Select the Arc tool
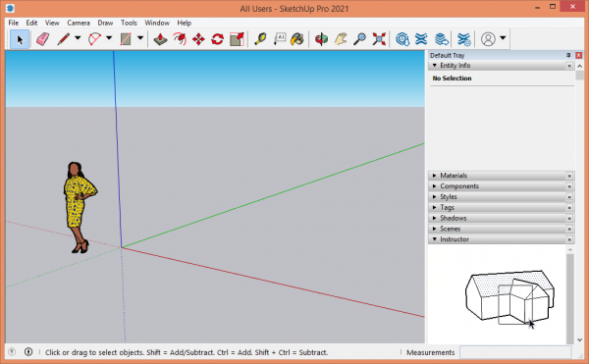The width and height of the screenshot is (589, 364). pos(94,39)
